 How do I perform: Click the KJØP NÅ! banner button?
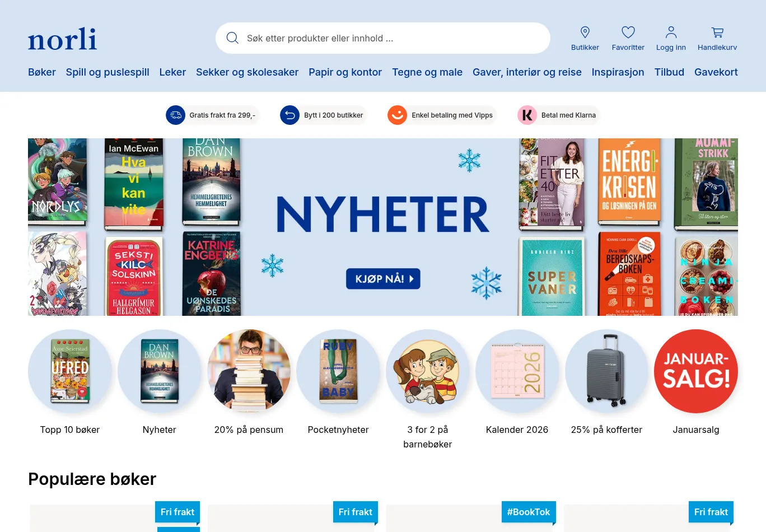pyautogui.click(x=383, y=279)
